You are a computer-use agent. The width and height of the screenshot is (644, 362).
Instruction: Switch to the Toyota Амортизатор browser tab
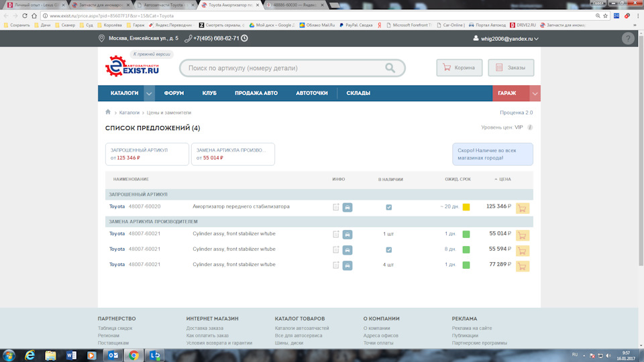point(230,5)
